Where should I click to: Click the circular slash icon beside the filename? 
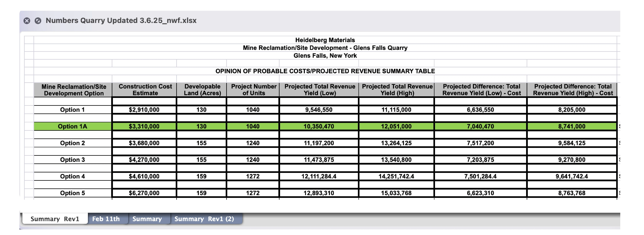point(38,21)
